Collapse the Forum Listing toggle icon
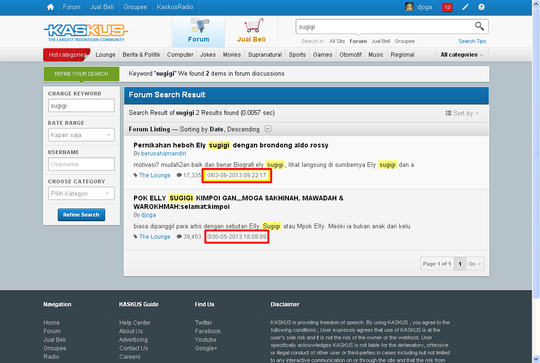The width and height of the screenshot is (540, 363). click(x=268, y=129)
